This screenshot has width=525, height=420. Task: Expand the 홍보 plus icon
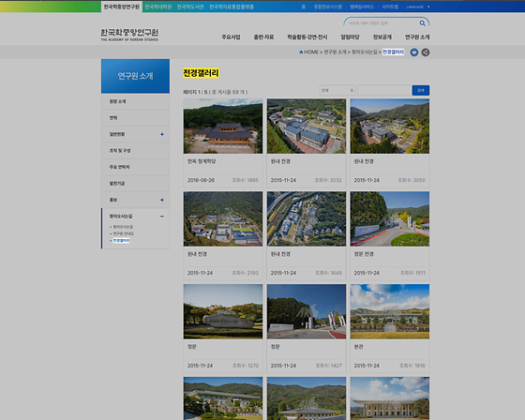click(x=162, y=200)
